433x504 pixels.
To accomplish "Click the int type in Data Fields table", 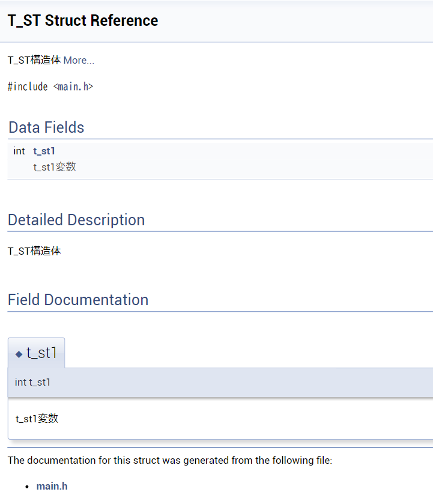I will [19, 151].
